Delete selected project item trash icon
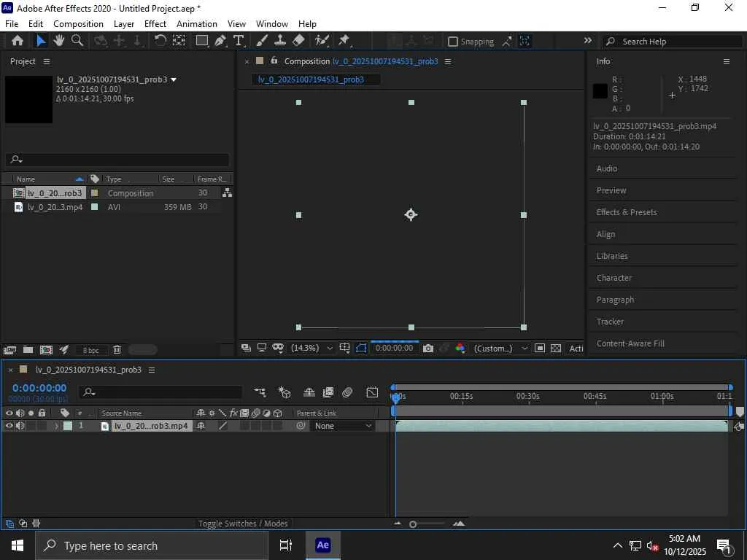The width and height of the screenshot is (747, 560). tap(117, 350)
